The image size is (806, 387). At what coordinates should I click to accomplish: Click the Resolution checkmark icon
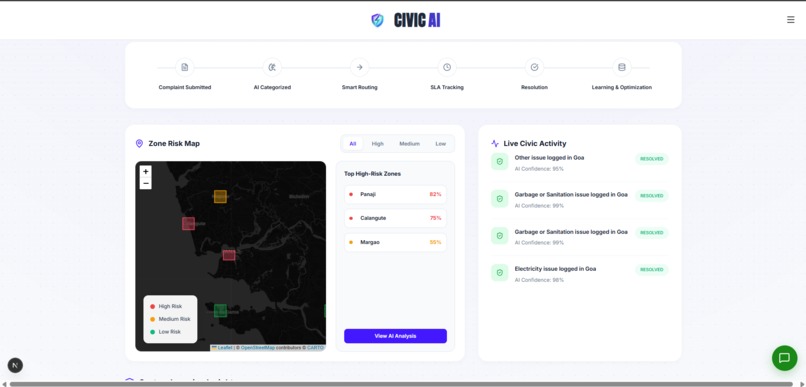[534, 67]
